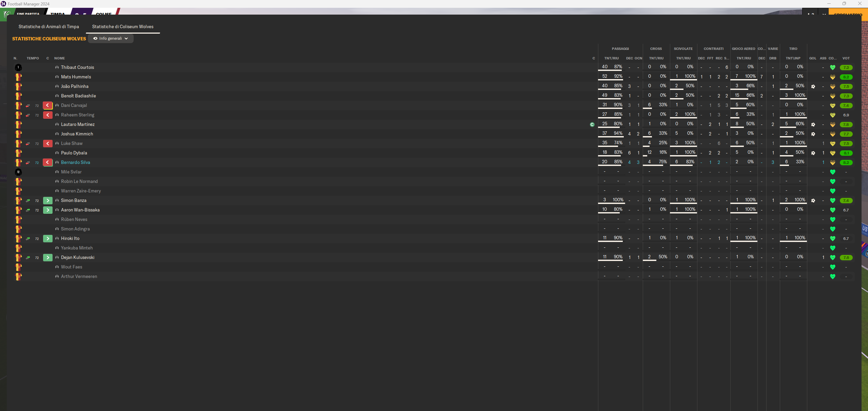Open Simon Adingra player name link
868x411 pixels.
pos(75,229)
